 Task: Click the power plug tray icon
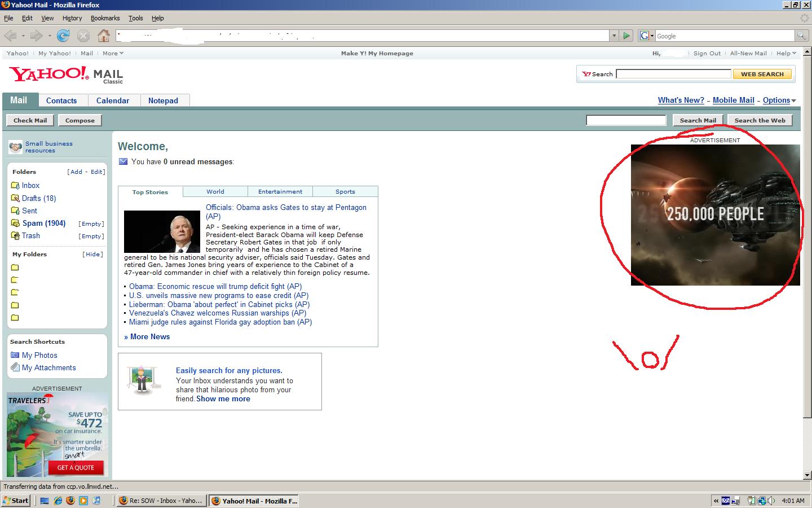[x=752, y=500]
